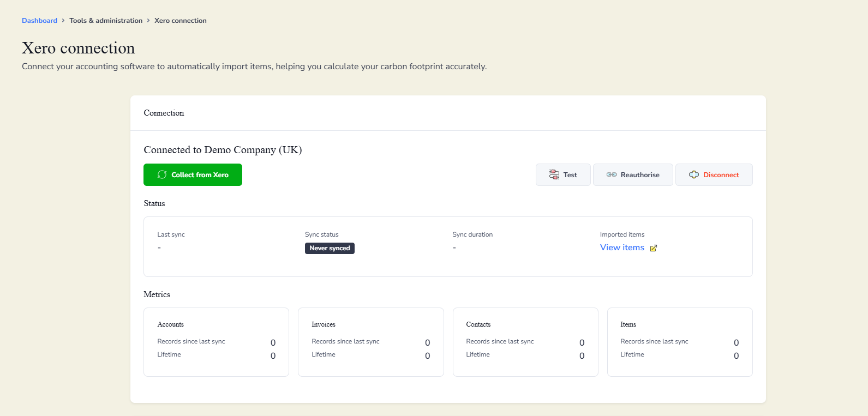Screen dimensions: 868x416
Task: Start collecting data from Xero
Action: coord(193,174)
